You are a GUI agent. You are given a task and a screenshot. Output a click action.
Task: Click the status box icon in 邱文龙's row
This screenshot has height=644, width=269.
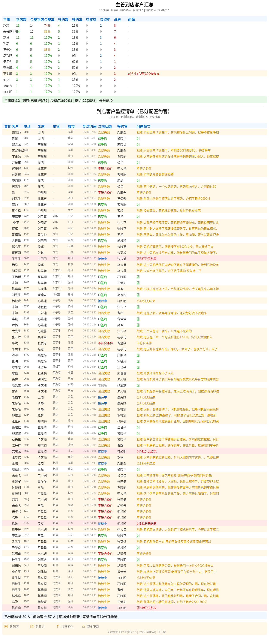point(138,144)
